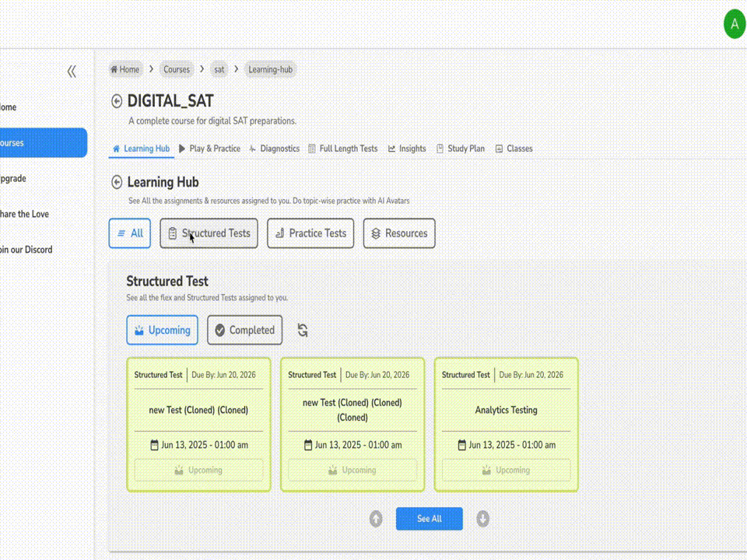Click the Courses breadcrumb

[177, 69]
